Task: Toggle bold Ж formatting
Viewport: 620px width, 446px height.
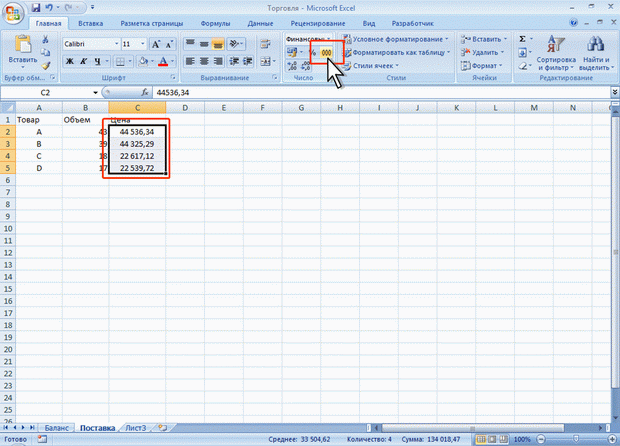Action: point(70,61)
